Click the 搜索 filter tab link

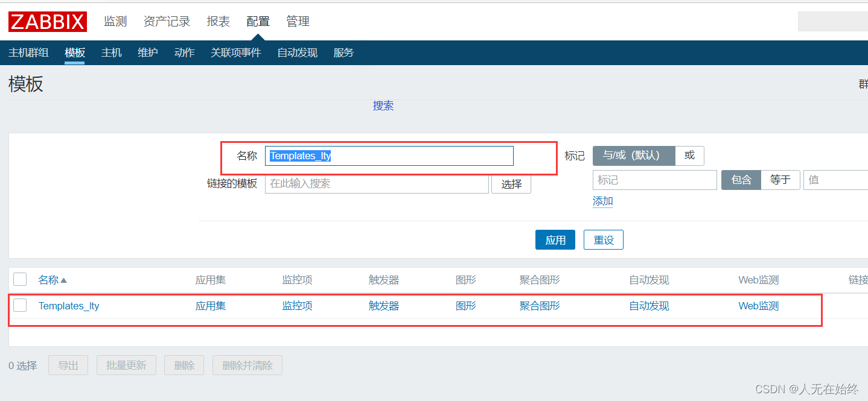click(383, 106)
